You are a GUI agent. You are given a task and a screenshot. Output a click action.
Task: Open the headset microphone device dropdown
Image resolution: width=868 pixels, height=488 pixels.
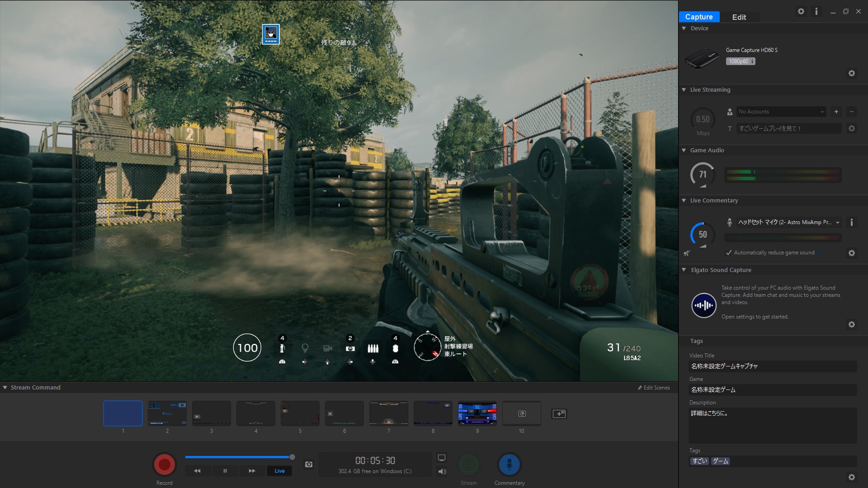point(789,222)
